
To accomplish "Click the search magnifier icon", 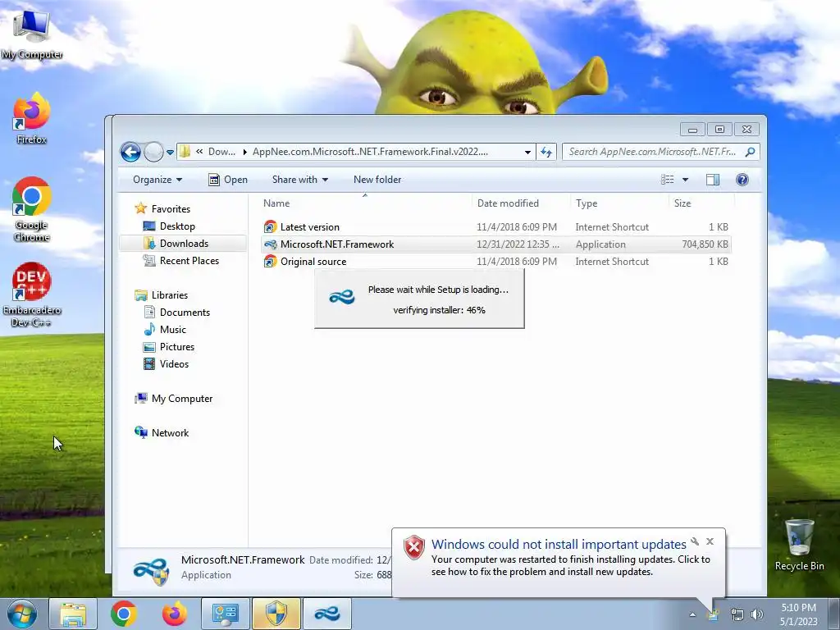I will (x=750, y=152).
